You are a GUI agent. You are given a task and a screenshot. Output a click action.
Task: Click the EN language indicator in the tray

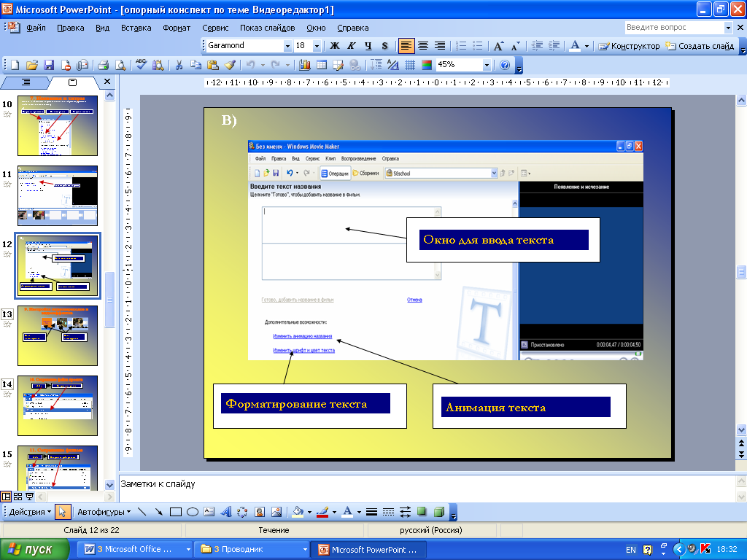pos(631,550)
